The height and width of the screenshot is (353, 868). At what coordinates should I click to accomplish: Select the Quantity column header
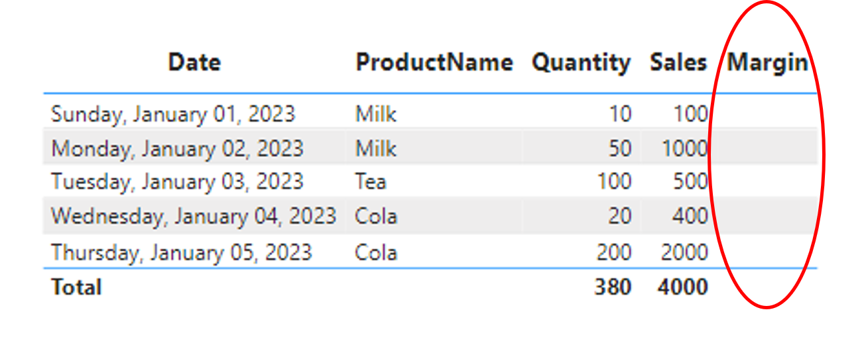tap(581, 63)
